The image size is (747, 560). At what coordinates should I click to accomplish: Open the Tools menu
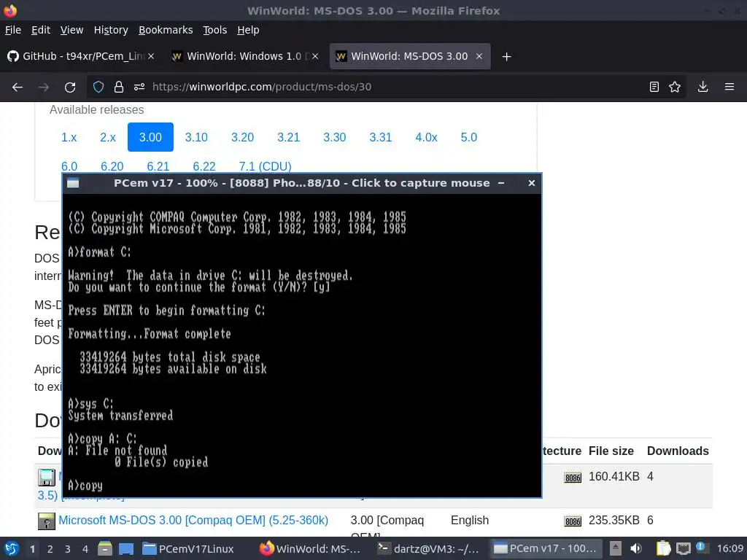pos(215,30)
